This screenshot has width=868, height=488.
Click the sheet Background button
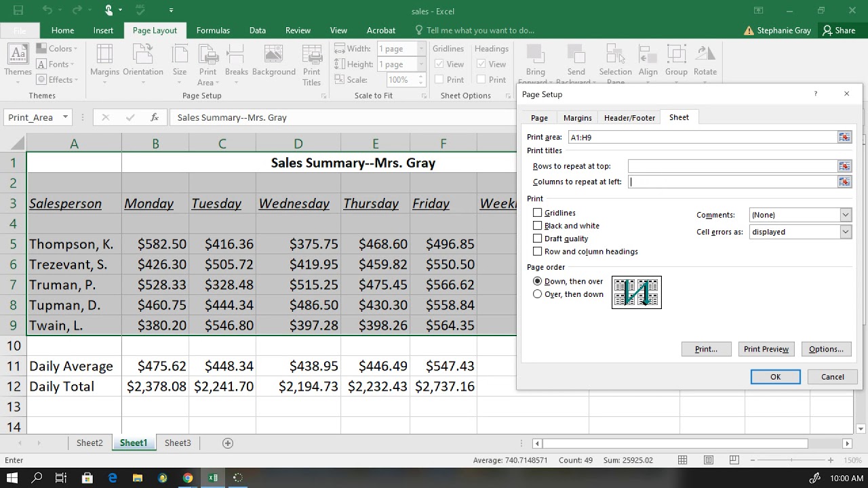[274, 61]
